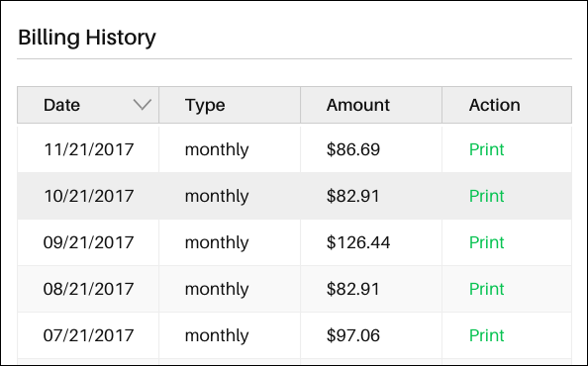Click monthly type in 07/21/2017 row
This screenshot has height=366, width=588.
(217, 335)
